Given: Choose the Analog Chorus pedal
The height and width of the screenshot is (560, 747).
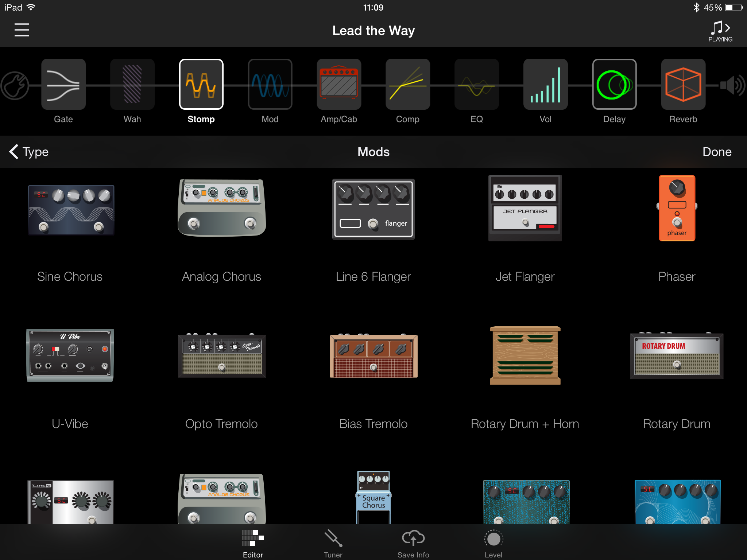Looking at the screenshot, I should point(222,208).
